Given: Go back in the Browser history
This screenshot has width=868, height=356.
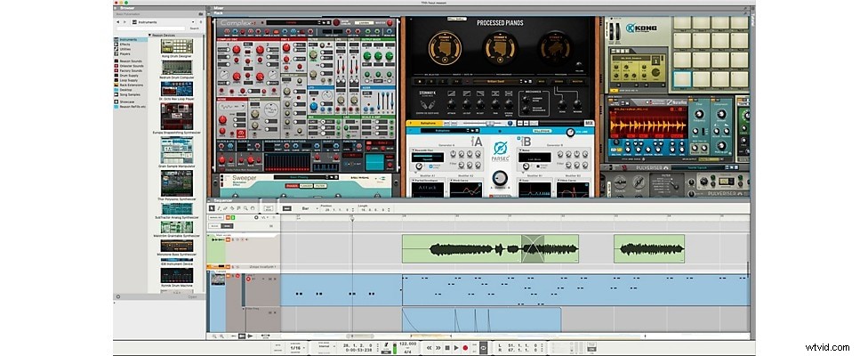Looking at the screenshot, I should pyautogui.click(x=118, y=22).
